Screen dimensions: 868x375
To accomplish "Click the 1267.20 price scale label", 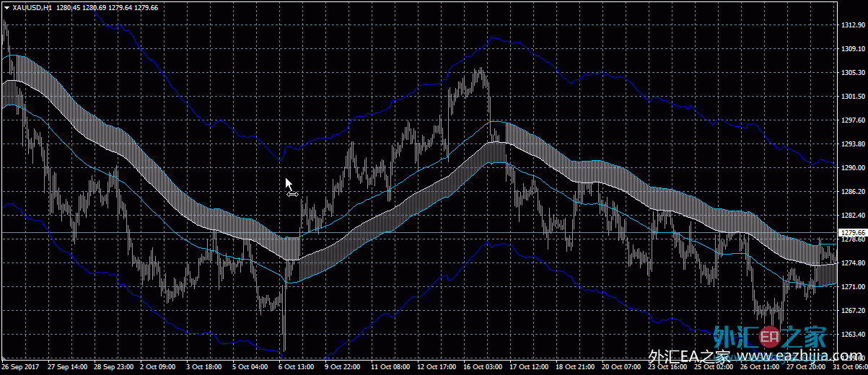I will [852, 311].
